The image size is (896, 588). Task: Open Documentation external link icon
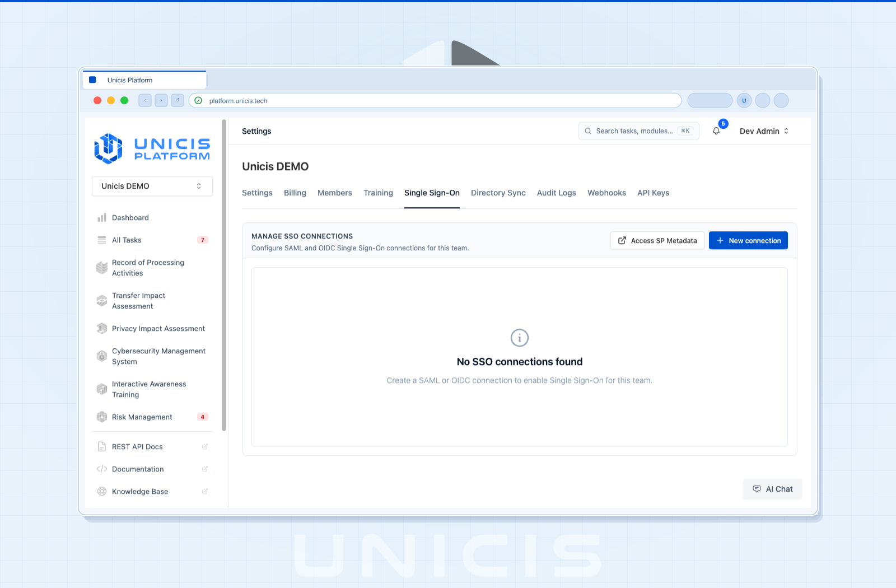(x=205, y=469)
